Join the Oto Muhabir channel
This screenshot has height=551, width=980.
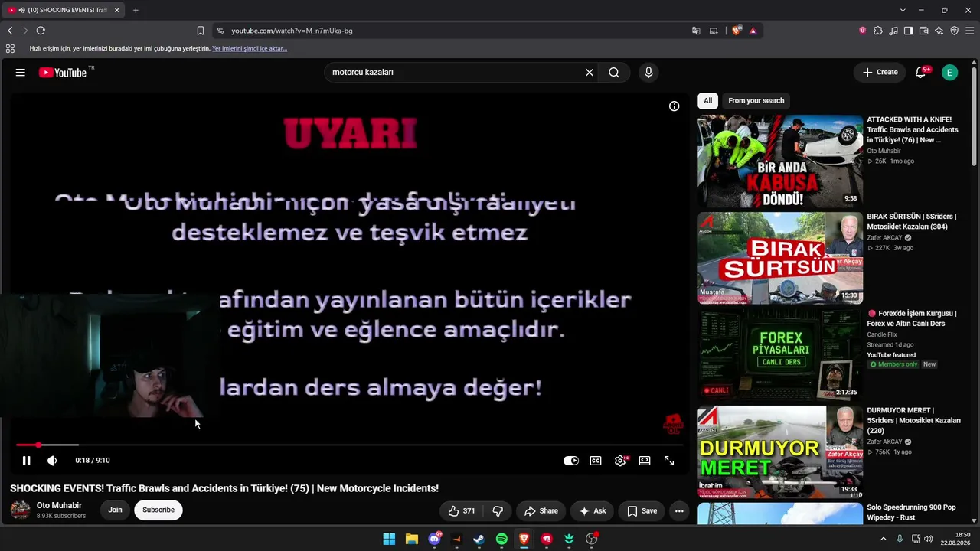(x=115, y=510)
